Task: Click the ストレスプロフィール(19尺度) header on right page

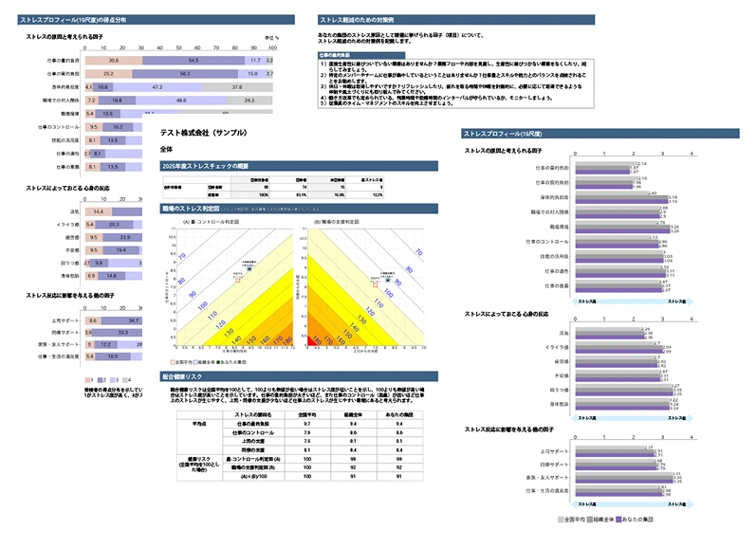Action: pyautogui.click(x=600, y=134)
